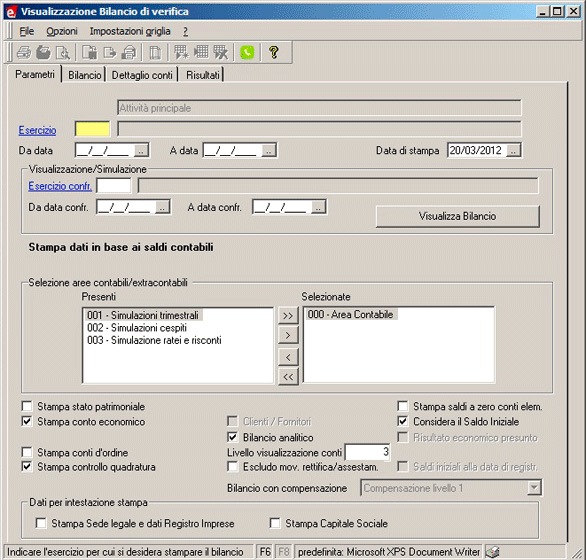Enable Stampa Sede legale e dati Registro Imprese

pos(41,523)
